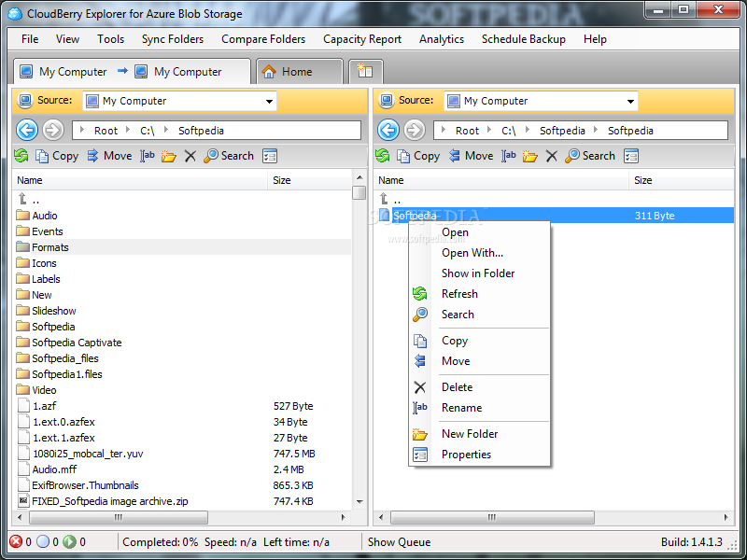Open the left pane Source dropdown
Image resolution: width=747 pixels, height=560 pixels.
click(x=269, y=101)
